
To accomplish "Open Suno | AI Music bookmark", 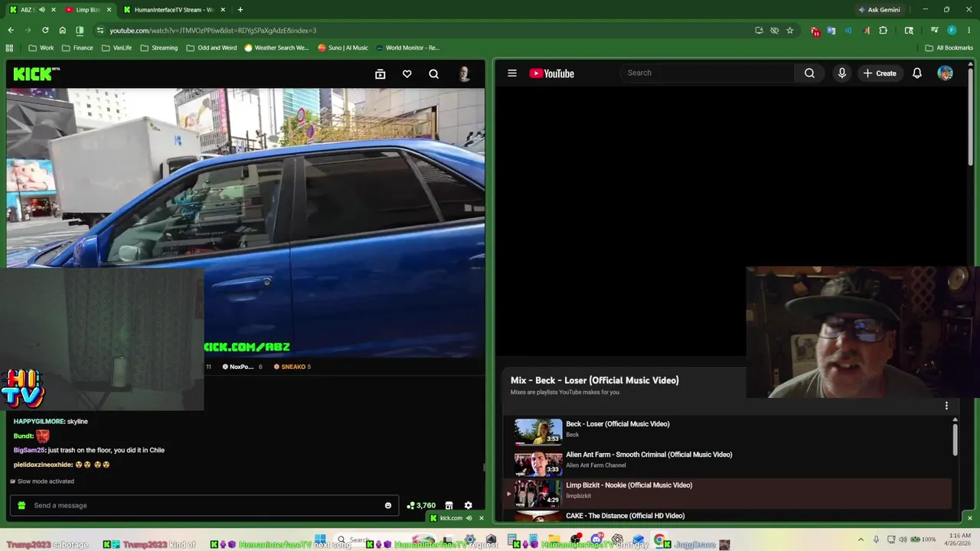I will click(x=343, y=47).
